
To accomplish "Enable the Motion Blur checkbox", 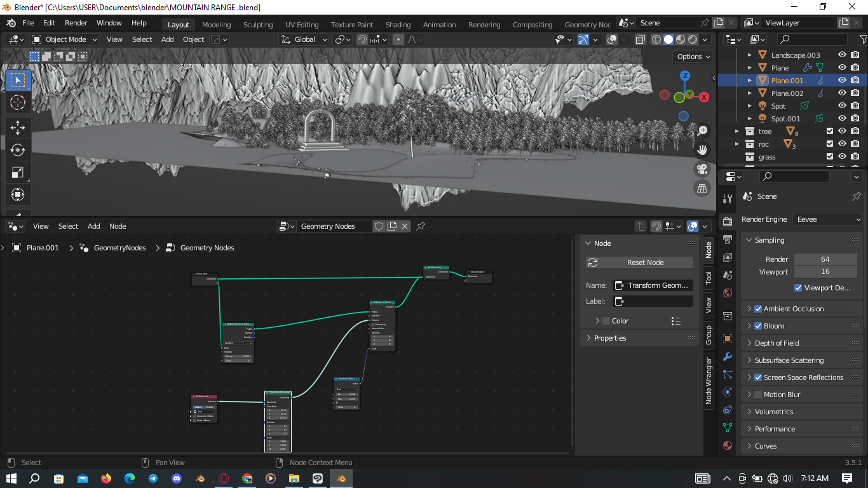I will pos(758,395).
